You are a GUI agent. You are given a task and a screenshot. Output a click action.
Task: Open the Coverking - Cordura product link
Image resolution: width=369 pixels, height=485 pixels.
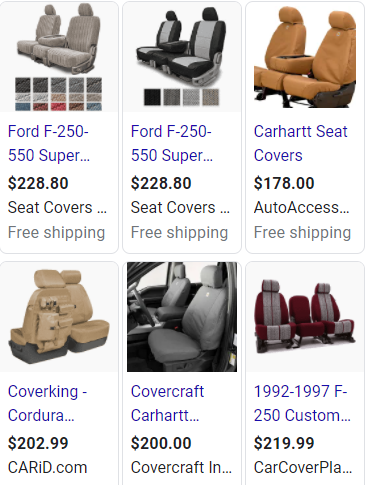click(47, 403)
